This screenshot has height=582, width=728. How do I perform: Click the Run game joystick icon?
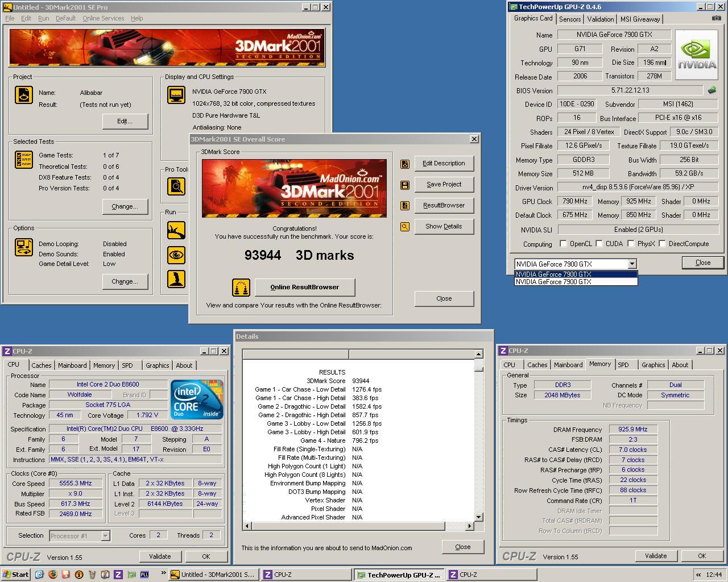176,279
